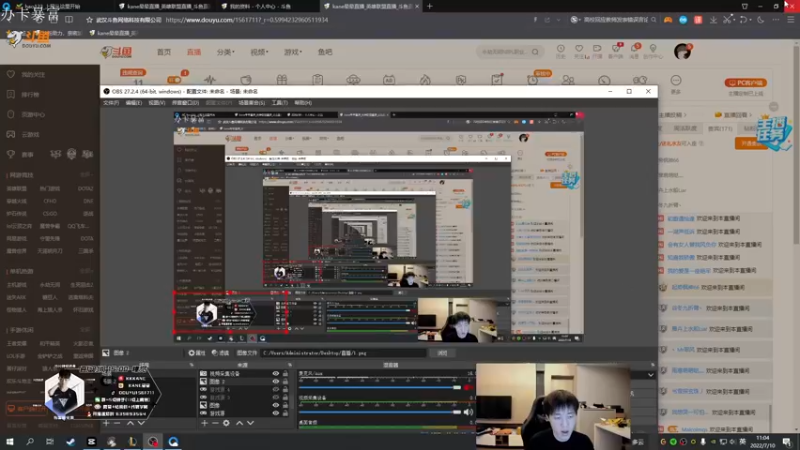The height and width of the screenshot is (450, 800).
Task: Expand Douyu 分类 dropdown
Action: [226, 52]
